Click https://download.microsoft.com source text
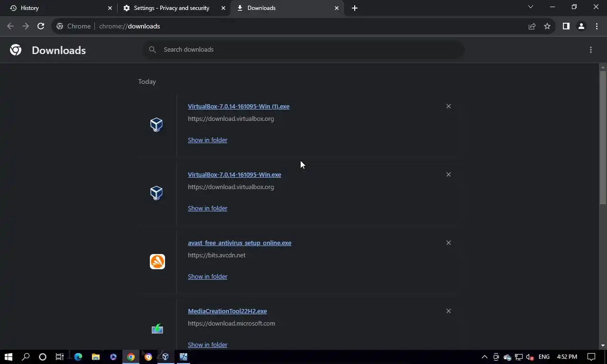This screenshot has height=364, width=607. pyautogui.click(x=231, y=323)
